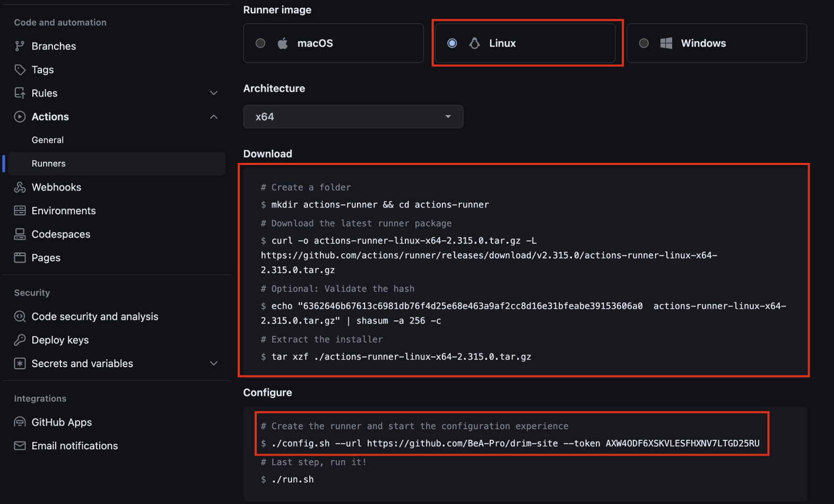The width and height of the screenshot is (834, 504).
Task: Click the Actions play-circle icon
Action: (x=20, y=117)
